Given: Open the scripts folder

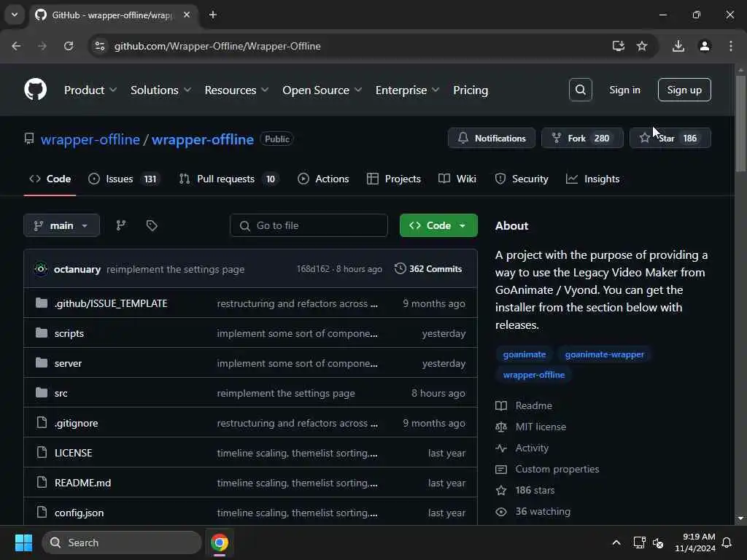Looking at the screenshot, I should pos(69,333).
